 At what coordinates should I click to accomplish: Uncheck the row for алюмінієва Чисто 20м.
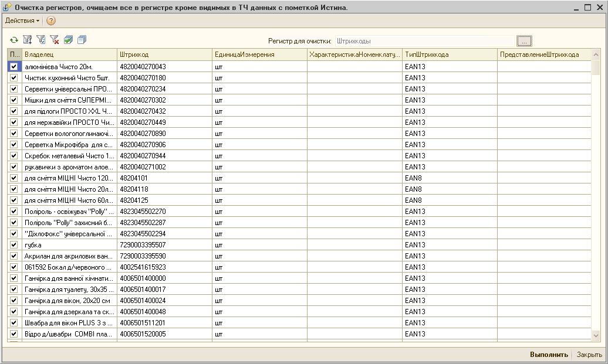click(x=13, y=67)
